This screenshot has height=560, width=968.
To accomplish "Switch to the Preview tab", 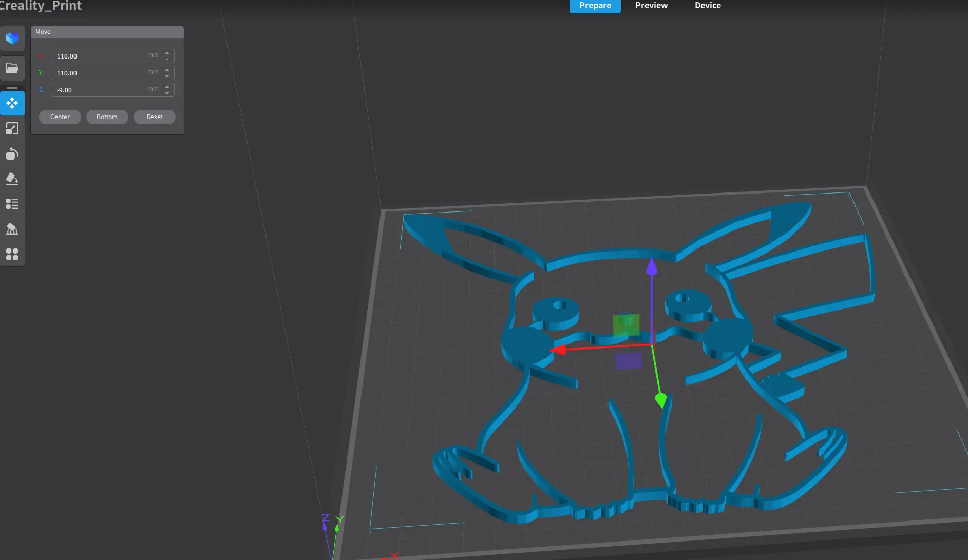I will point(651,6).
